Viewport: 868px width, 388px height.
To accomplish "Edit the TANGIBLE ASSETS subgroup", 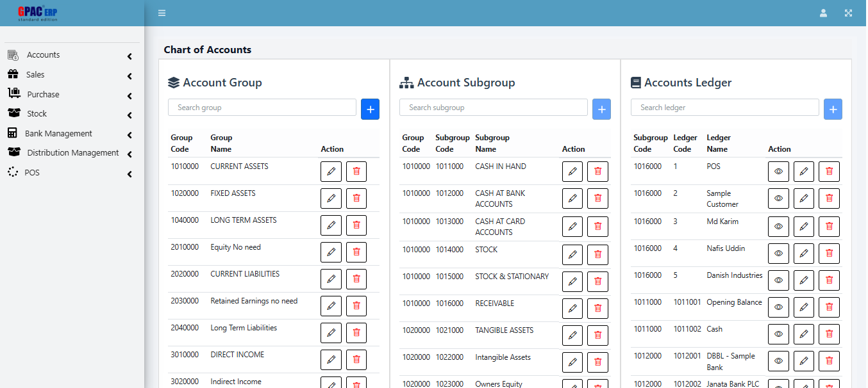I will coord(572,335).
